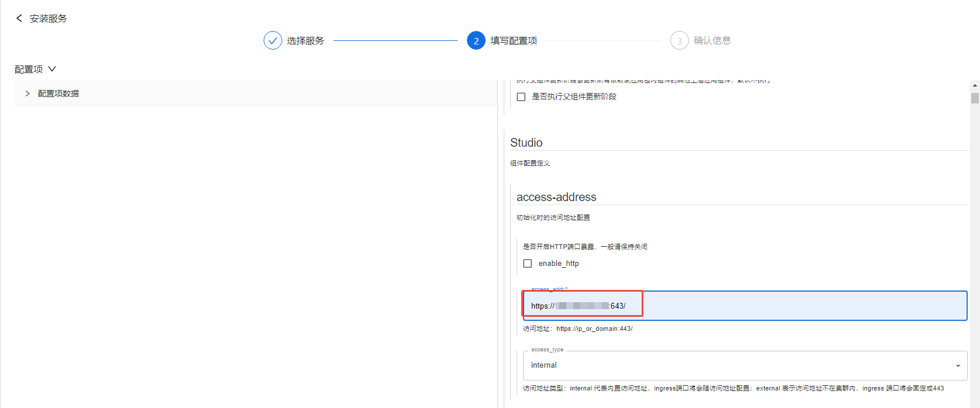Select step 3 circle 确认信息
The height and width of the screenshot is (408, 980).
tap(679, 40)
